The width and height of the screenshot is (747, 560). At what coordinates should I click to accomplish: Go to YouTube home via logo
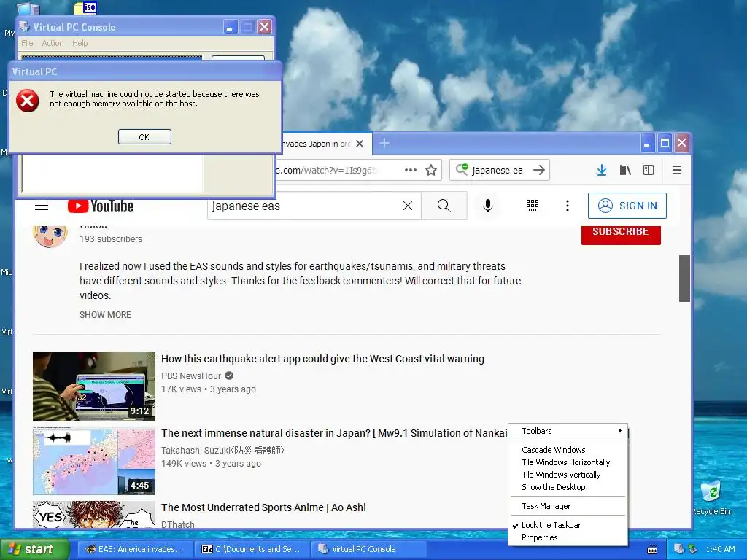pyautogui.click(x=101, y=206)
